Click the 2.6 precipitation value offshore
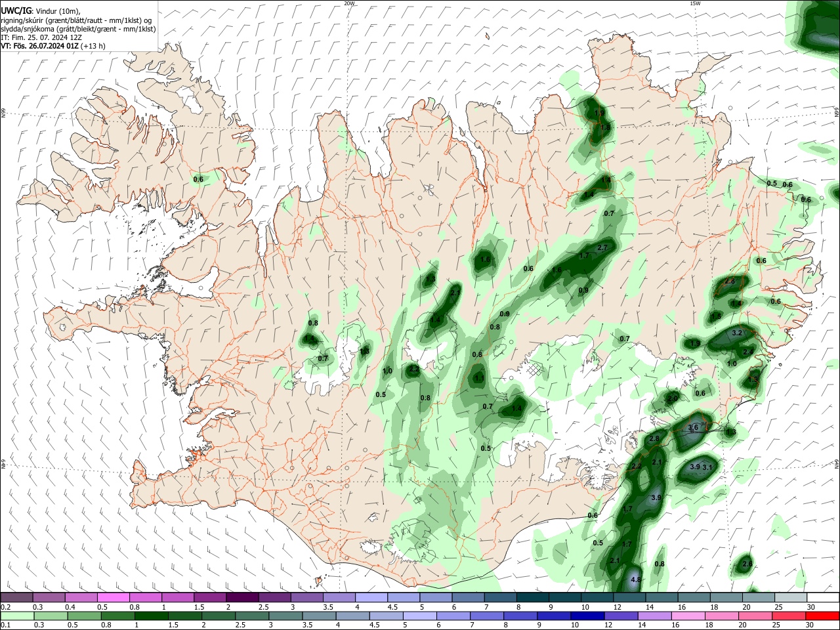Screen dimensions: 840x630 click(x=747, y=564)
